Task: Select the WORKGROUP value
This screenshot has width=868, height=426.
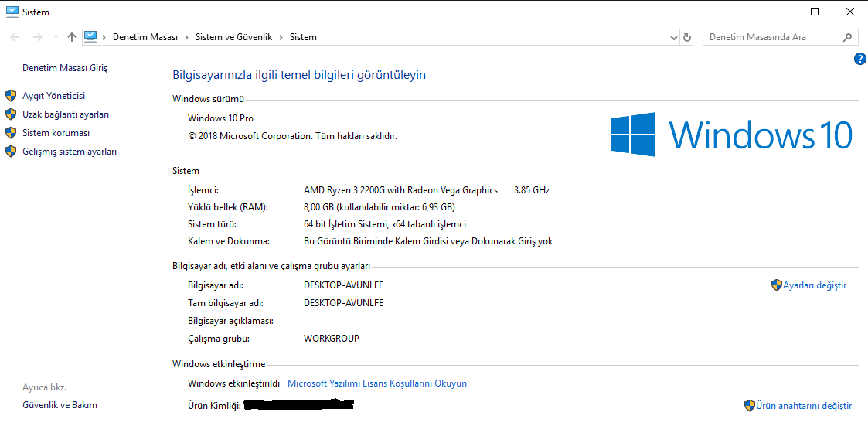Action: pyautogui.click(x=332, y=338)
